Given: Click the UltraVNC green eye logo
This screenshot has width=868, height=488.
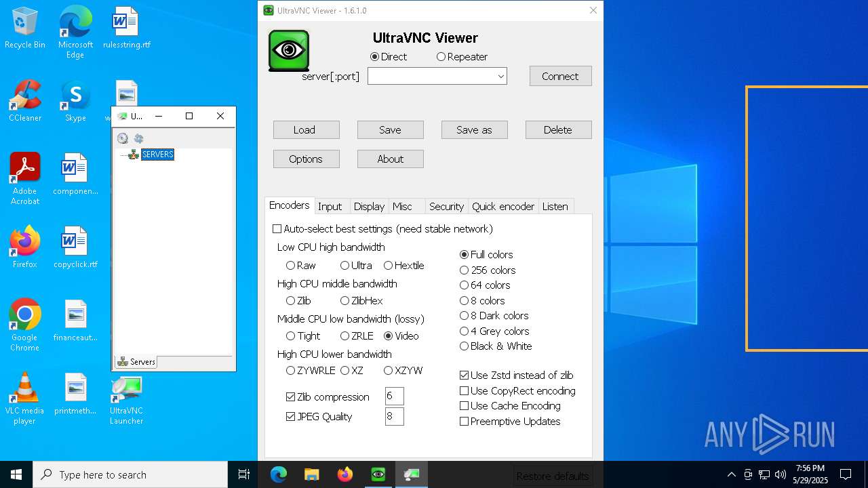Looking at the screenshot, I should point(289,51).
